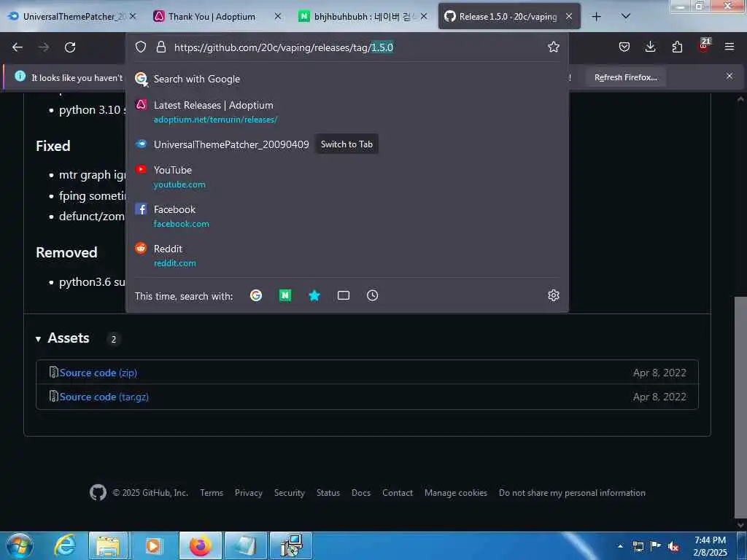The width and height of the screenshot is (747, 560).
Task: Click the Refresh Firefox button
Action: 625,77
